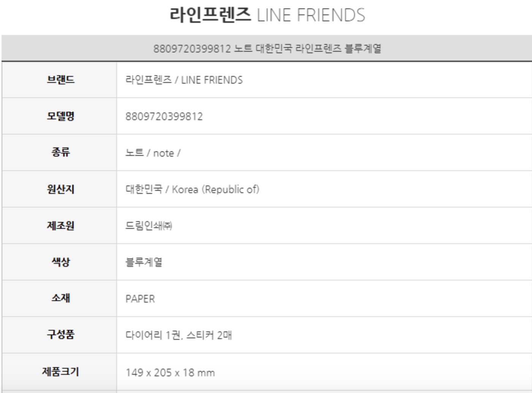The width and height of the screenshot is (532, 393).
Task: Click the manufacturer value 드림인쇄㈜
Action: 149,226
